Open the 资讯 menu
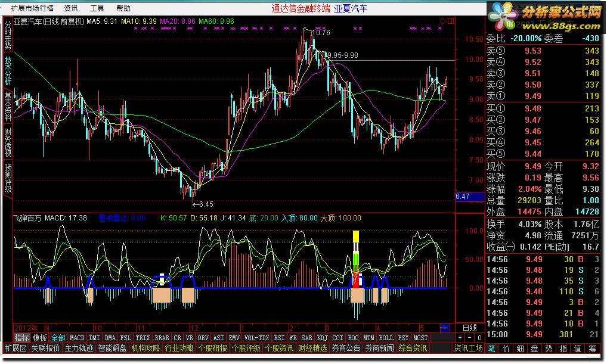The width and height of the screenshot is (607, 364). [x=71, y=8]
